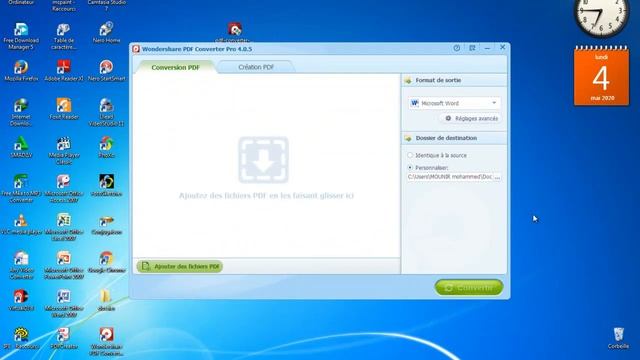
Task: Select Identique à la source option
Action: (437, 156)
